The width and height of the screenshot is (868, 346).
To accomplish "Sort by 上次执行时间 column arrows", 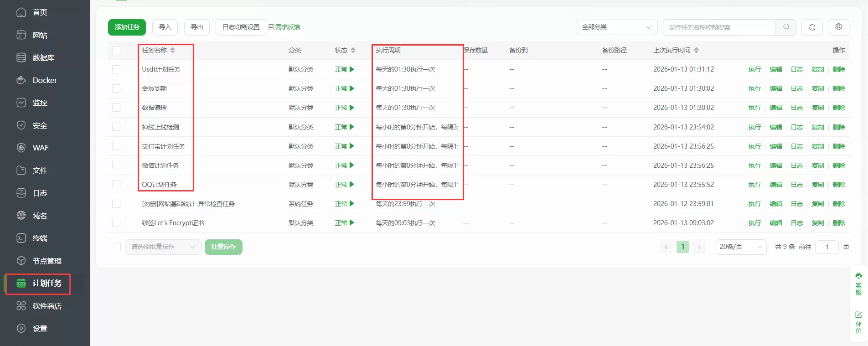I will [x=696, y=50].
